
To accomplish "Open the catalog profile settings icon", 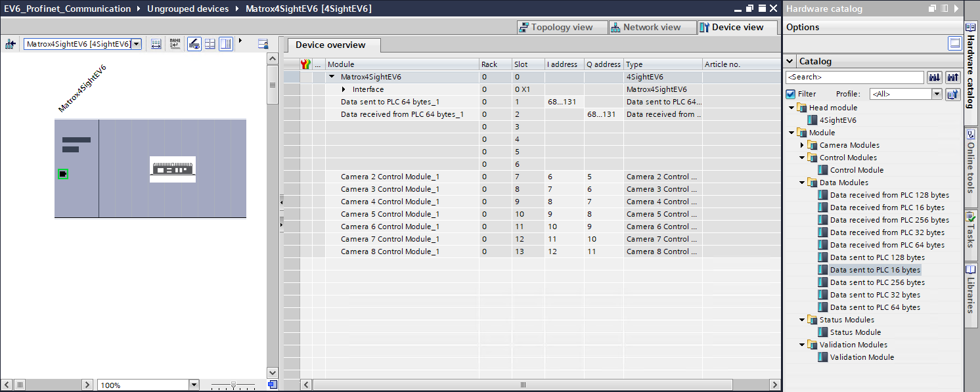I will (x=952, y=94).
